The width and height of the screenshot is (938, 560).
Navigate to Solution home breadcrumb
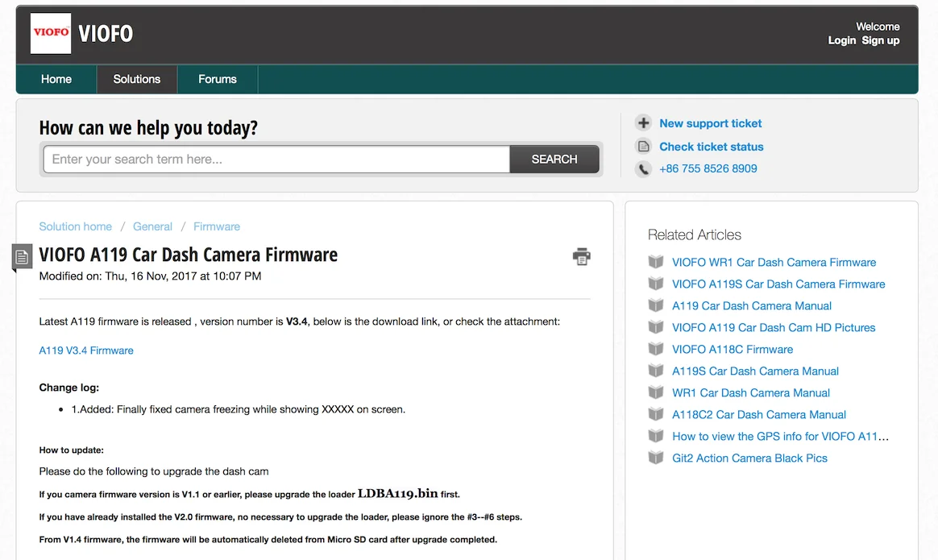[x=76, y=226]
